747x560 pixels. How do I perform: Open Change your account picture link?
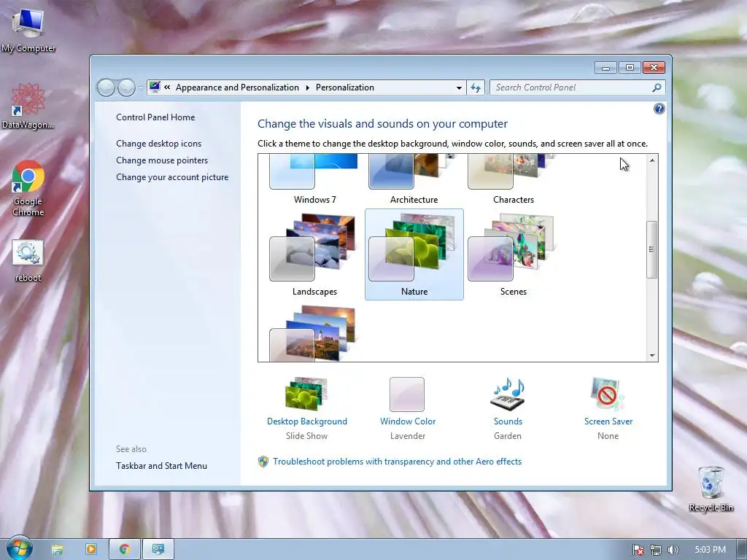tap(172, 177)
